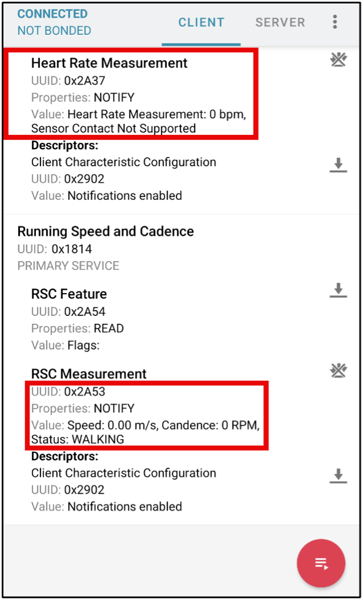The image size is (364, 602).
Task: Tap the PRIMARY SERVICE label
Action: [x=68, y=266]
